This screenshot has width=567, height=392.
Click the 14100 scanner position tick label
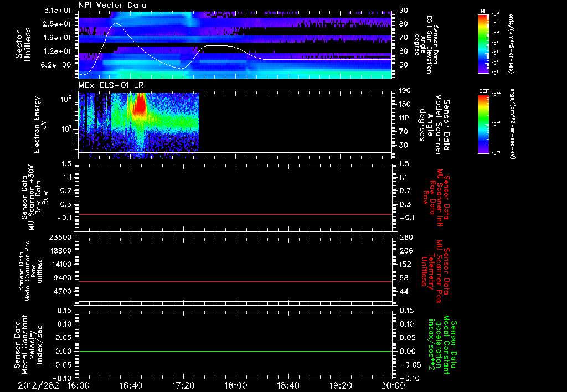[x=60, y=264]
